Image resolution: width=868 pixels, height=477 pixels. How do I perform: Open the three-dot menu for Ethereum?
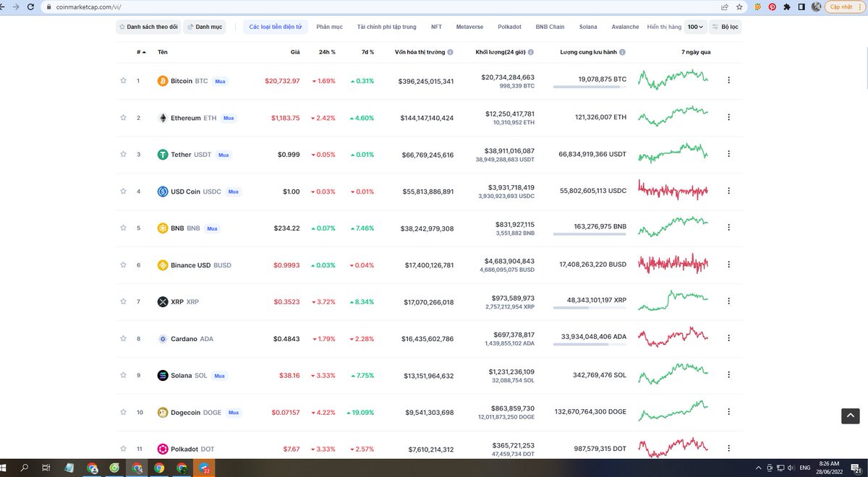728,117
